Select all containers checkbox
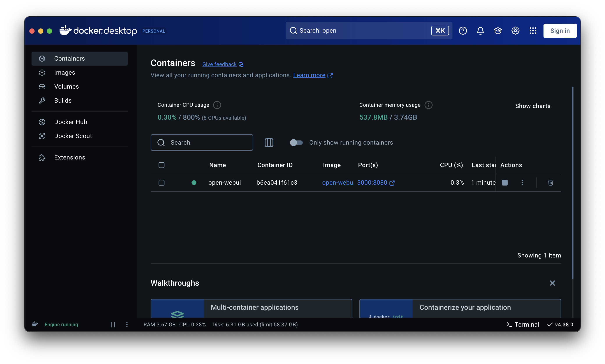Screen dimensions: 605x364 pyautogui.click(x=162, y=165)
